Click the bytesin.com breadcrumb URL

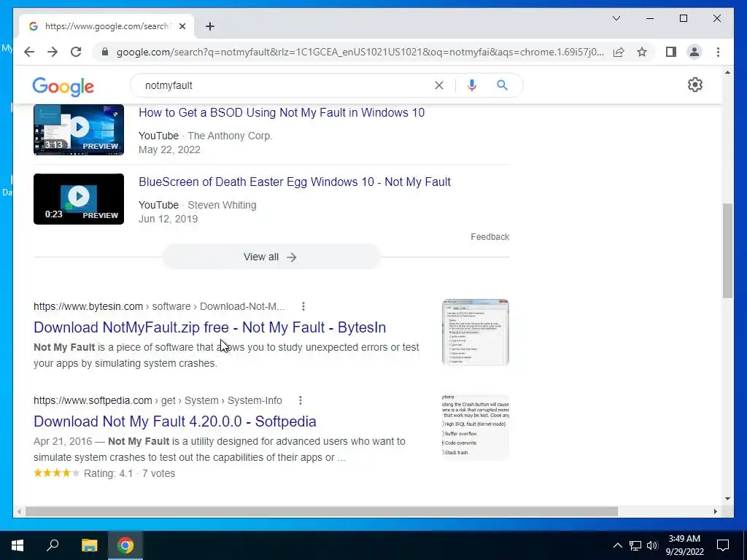[x=159, y=306]
